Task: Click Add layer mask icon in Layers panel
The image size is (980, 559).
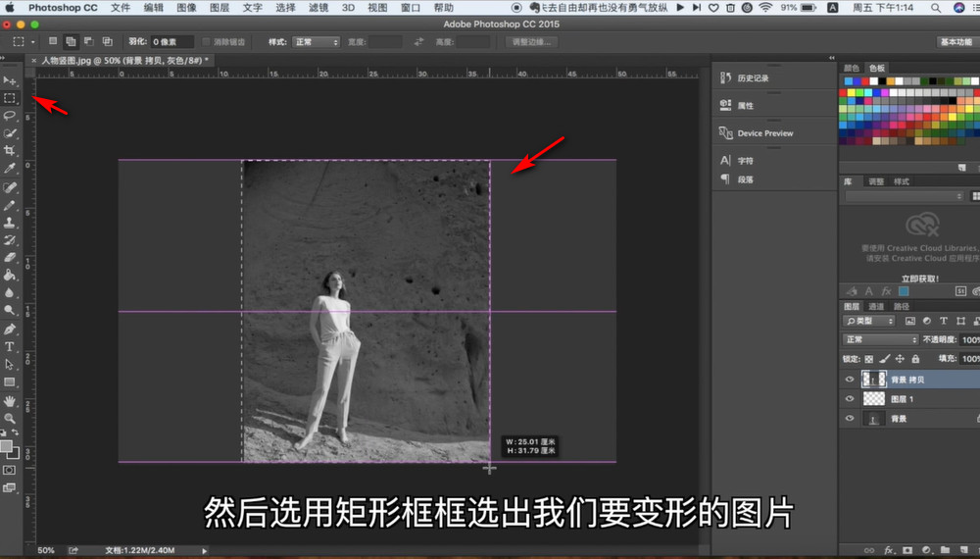Action: 907,550
